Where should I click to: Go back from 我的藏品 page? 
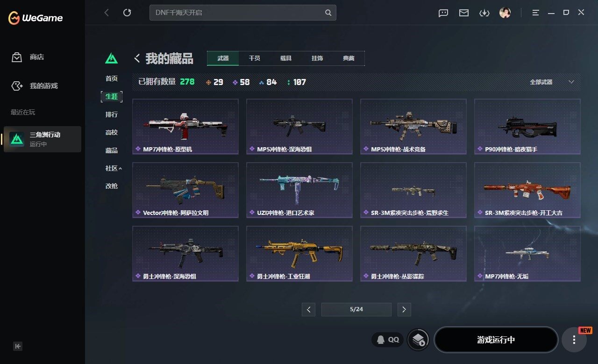137,58
